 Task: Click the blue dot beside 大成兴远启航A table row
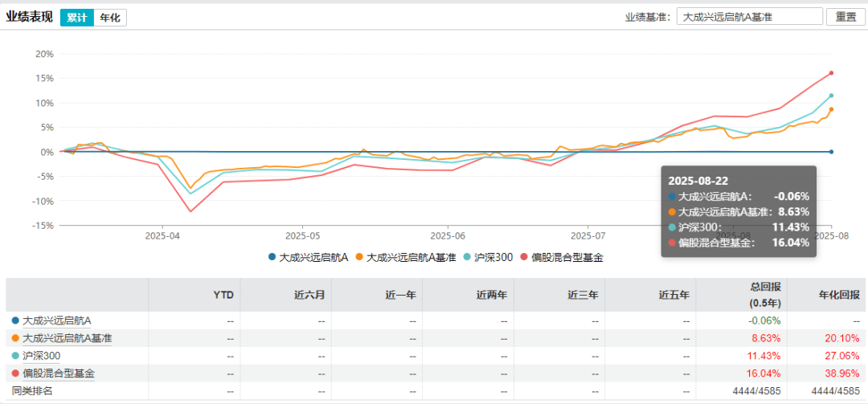(x=15, y=320)
